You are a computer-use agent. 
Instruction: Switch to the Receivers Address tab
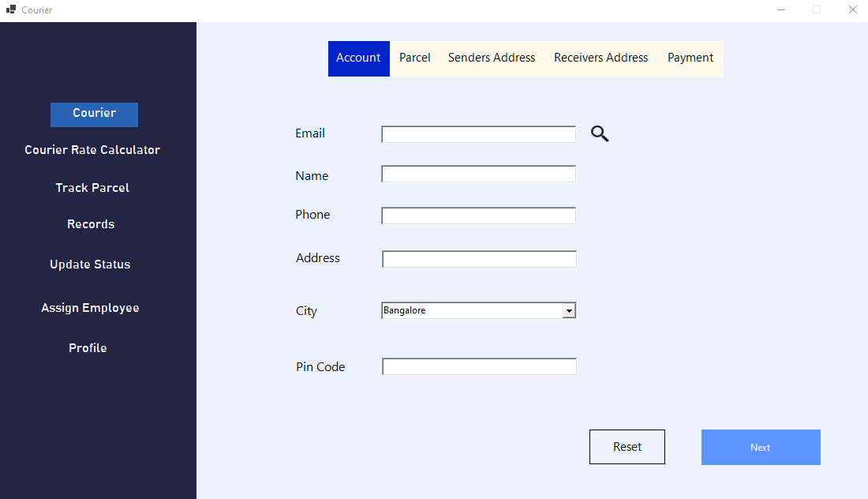pos(600,58)
